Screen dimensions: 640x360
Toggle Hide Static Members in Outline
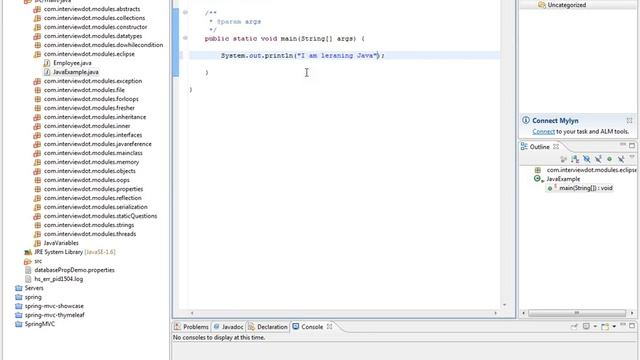point(598,159)
